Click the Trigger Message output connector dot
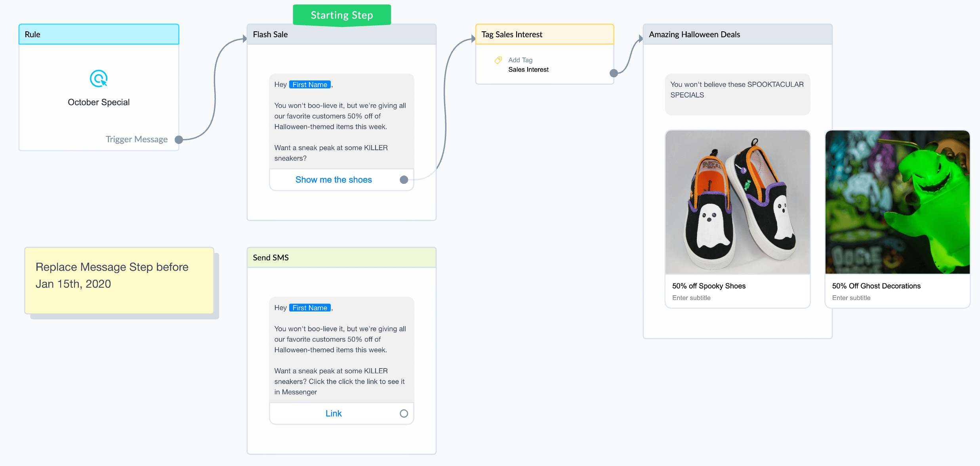 tap(179, 139)
